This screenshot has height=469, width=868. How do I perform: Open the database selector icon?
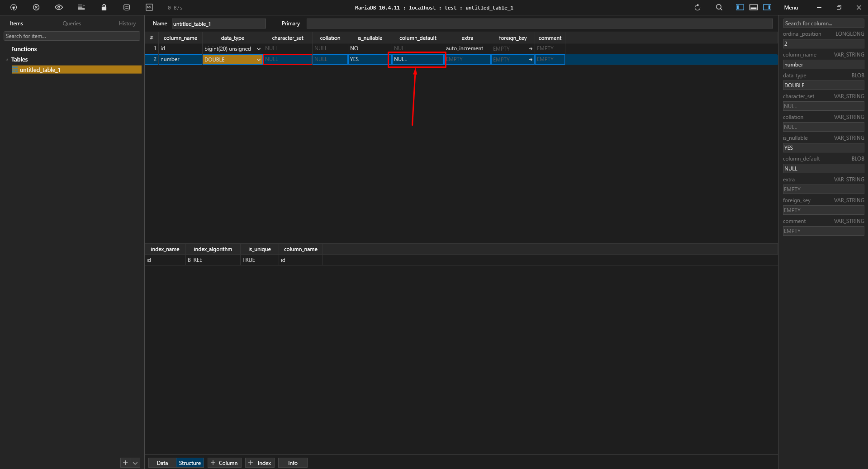126,7
